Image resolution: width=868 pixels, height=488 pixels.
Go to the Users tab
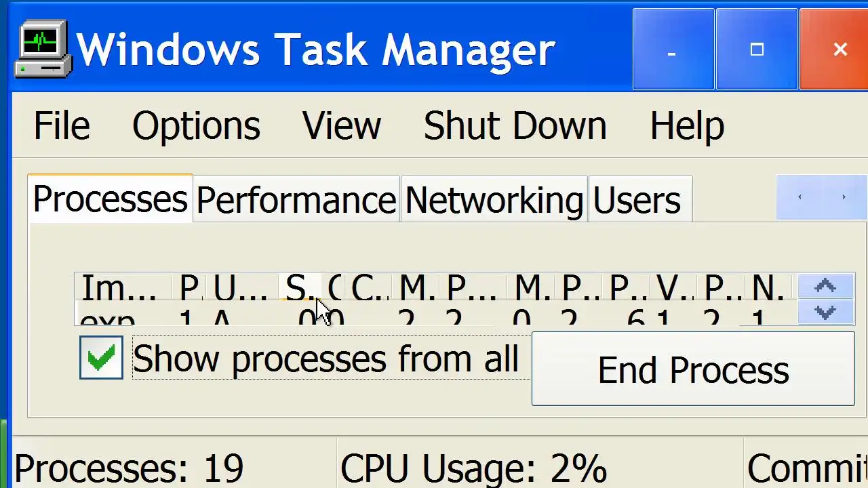coord(637,200)
